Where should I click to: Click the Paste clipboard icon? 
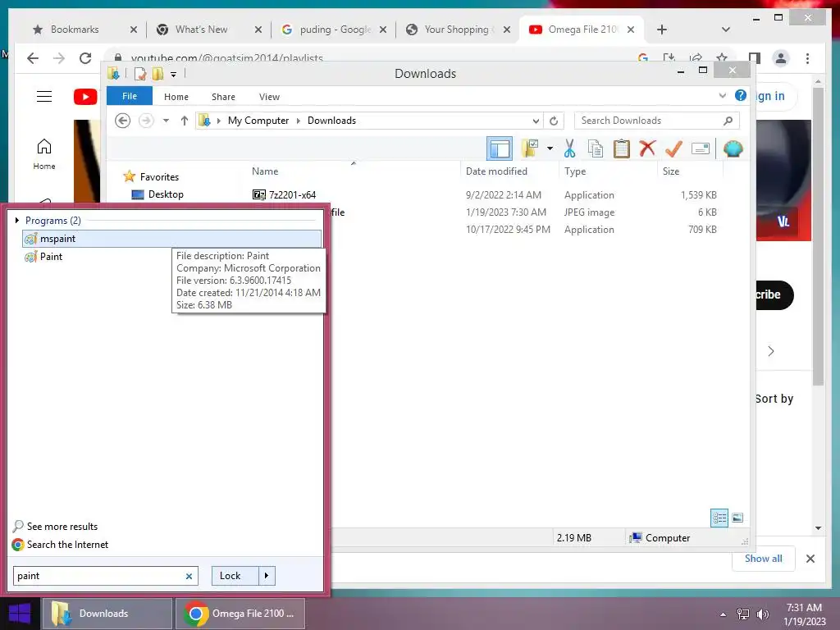pyautogui.click(x=622, y=148)
